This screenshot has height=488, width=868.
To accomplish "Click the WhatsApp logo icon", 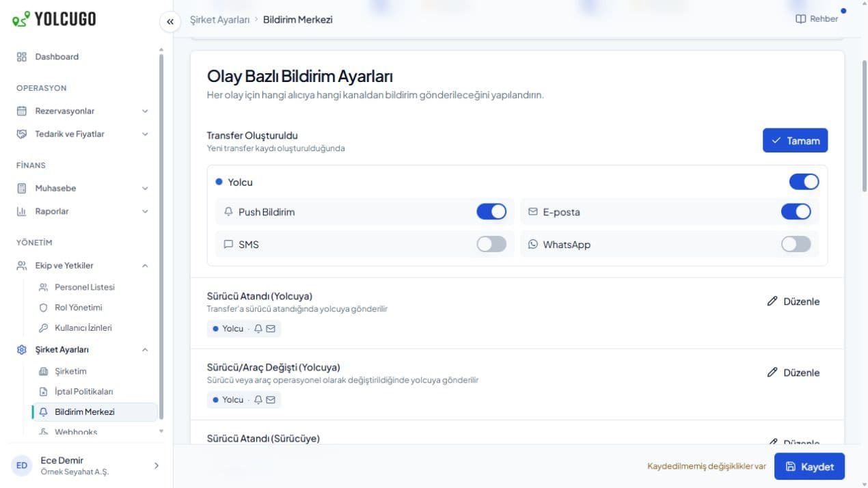I will pos(533,244).
